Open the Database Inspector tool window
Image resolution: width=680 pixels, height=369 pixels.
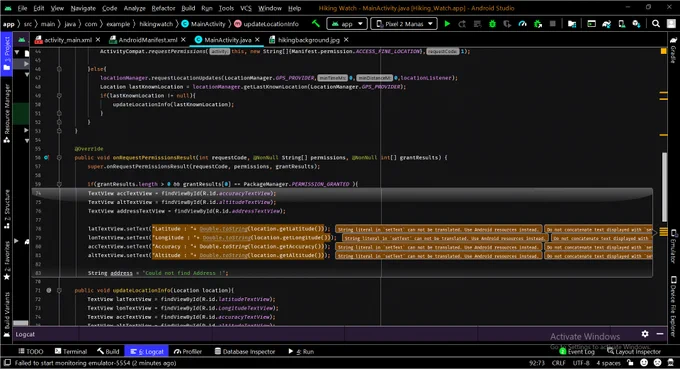pyautogui.click(x=245, y=351)
